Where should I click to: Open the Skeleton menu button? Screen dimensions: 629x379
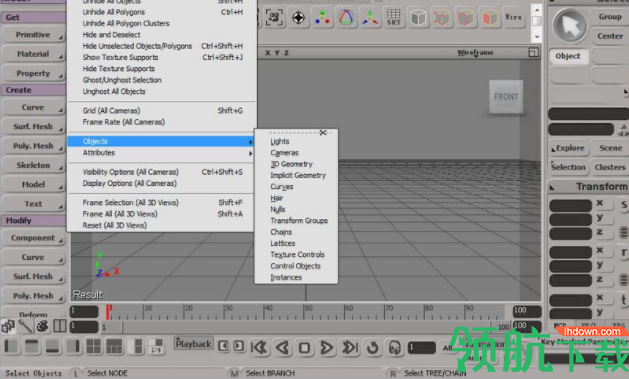pyautogui.click(x=33, y=165)
